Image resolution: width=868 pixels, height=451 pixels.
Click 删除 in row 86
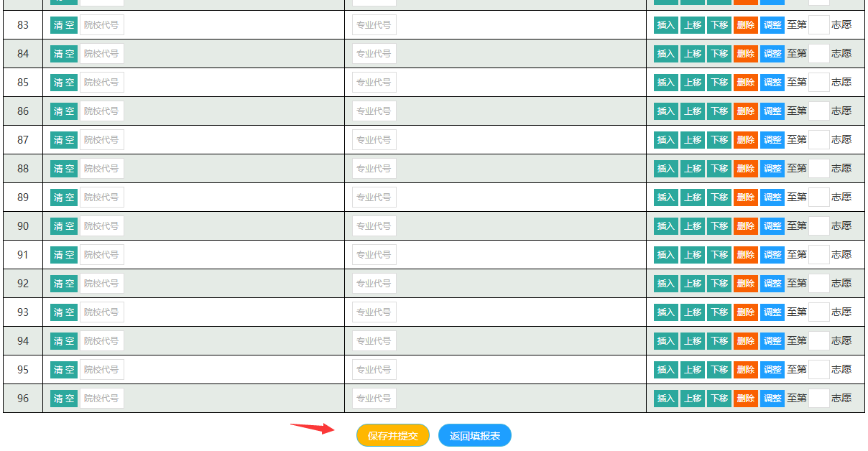coord(746,111)
